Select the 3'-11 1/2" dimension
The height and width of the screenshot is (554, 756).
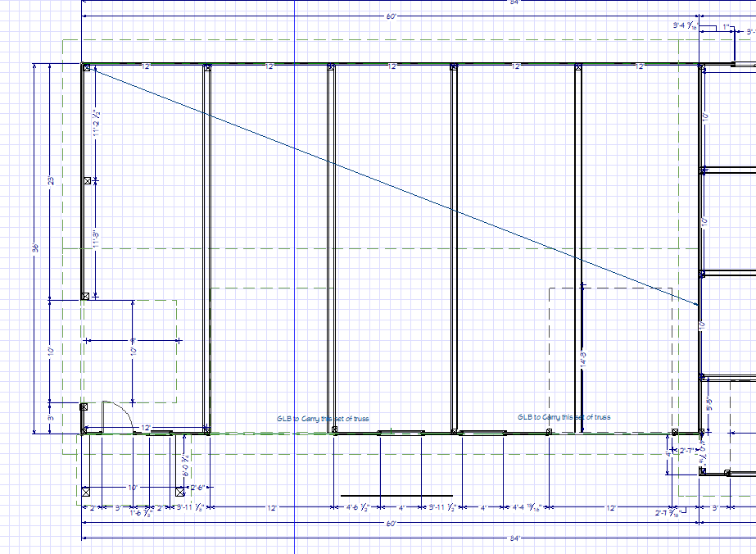(441, 507)
